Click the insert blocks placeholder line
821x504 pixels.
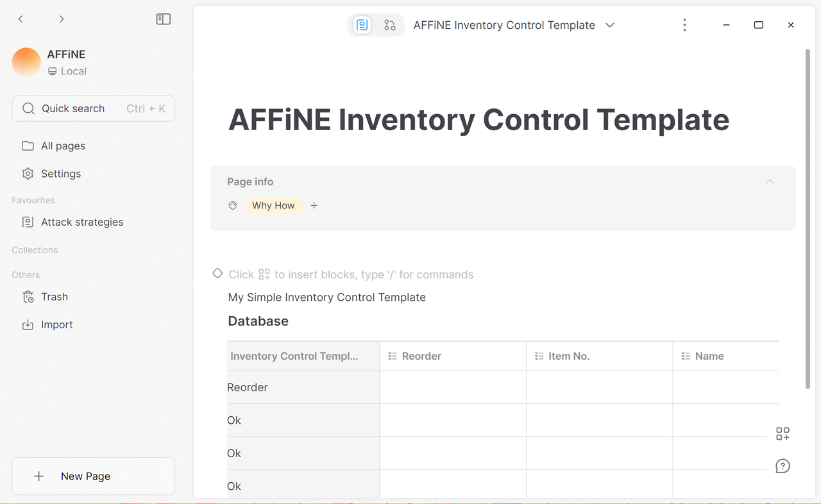point(351,274)
